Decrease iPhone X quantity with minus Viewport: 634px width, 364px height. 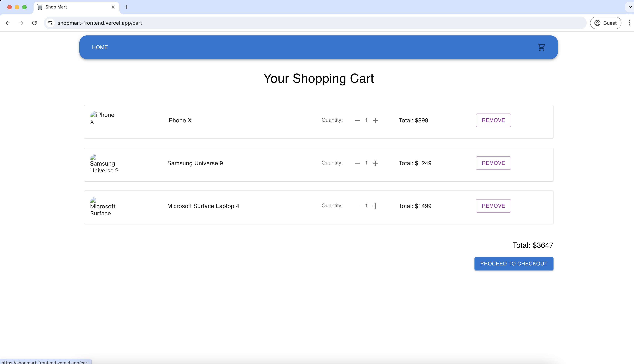(357, 120)
